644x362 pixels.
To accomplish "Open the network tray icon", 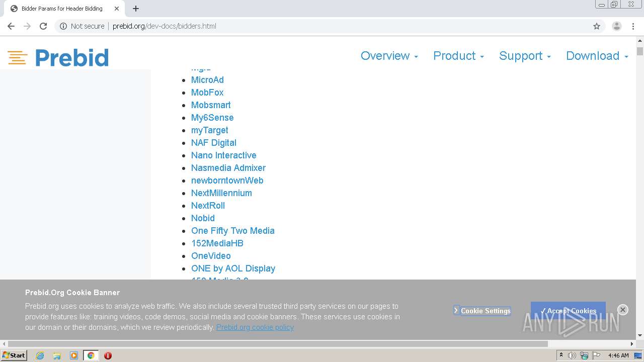I will tap(584, 355).
